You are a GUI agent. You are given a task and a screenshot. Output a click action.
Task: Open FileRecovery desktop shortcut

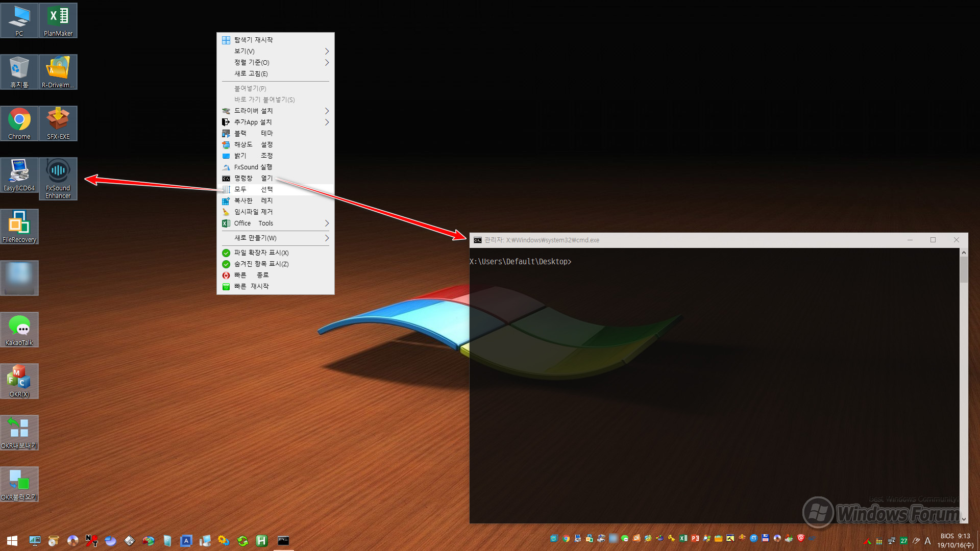point(19,227)
